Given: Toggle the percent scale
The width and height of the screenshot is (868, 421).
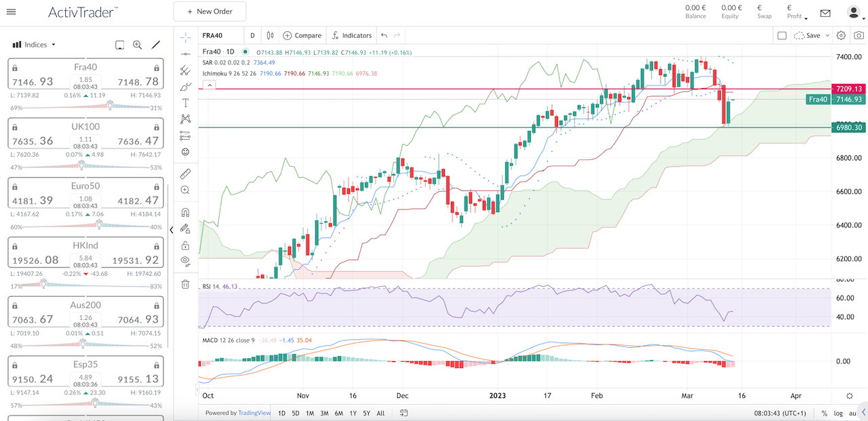Looking at the screenshot, I should [x=825, y=413].
